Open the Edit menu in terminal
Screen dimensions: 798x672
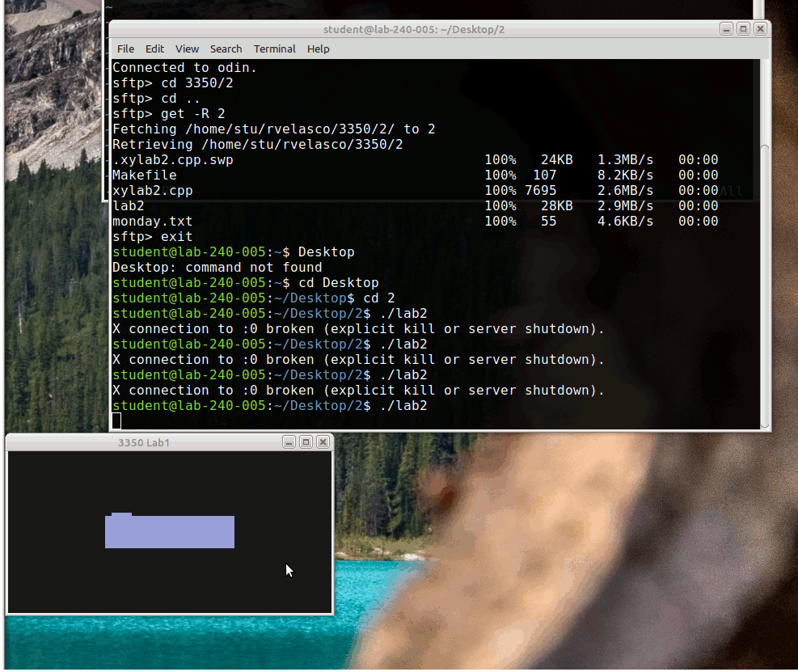154,49
